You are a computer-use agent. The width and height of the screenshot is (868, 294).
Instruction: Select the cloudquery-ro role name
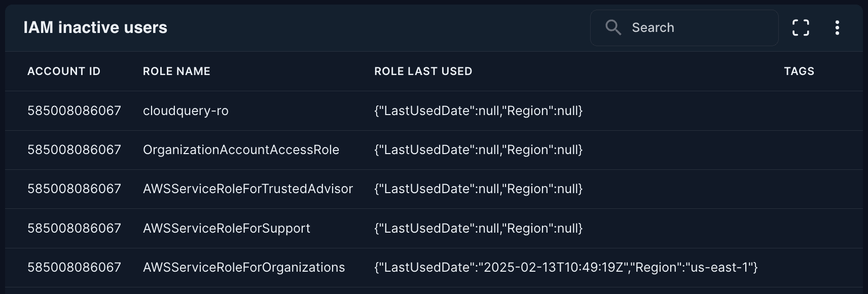click(x=186, y=111)
